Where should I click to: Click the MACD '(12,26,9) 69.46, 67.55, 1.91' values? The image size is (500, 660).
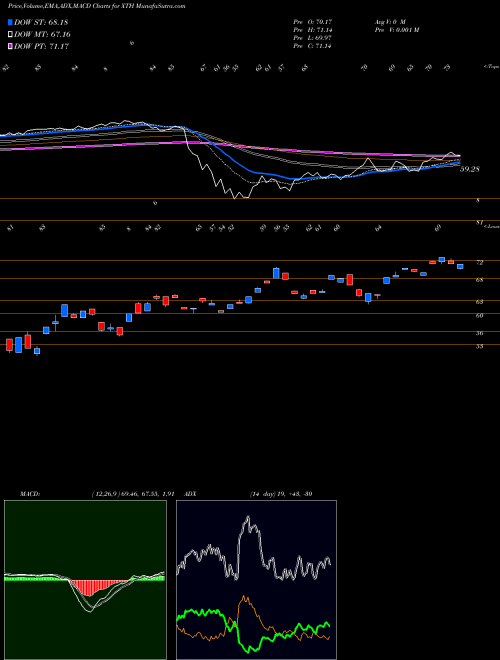tap(132, 494)
